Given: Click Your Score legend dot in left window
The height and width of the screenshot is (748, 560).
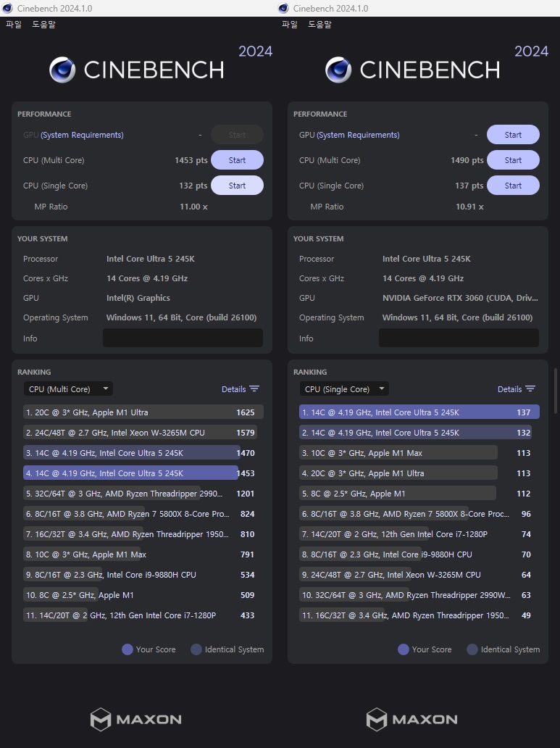Looking at the screenshot, I should click(x=128, y=649).
